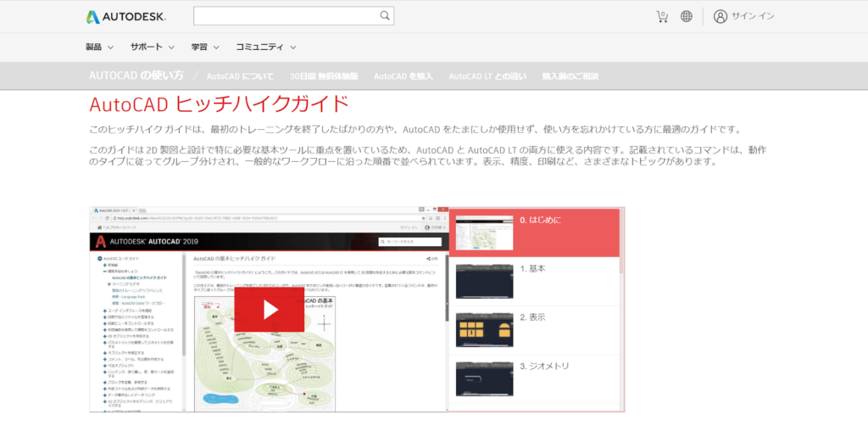Click the AutoCAD ヒッチハイクガイド heading
This screenshot has width=868, height=431.
[x=219, y=104]
